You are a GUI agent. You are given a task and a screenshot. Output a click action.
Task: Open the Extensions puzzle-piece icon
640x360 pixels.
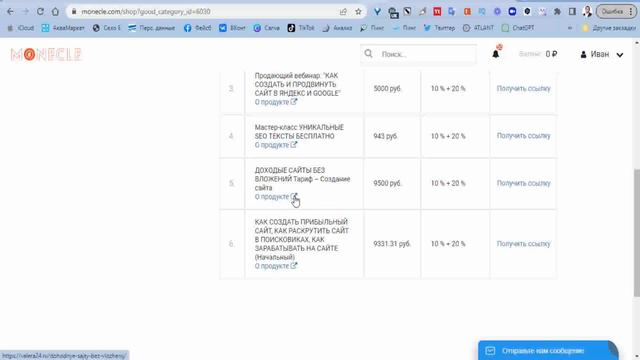point(557,12)
